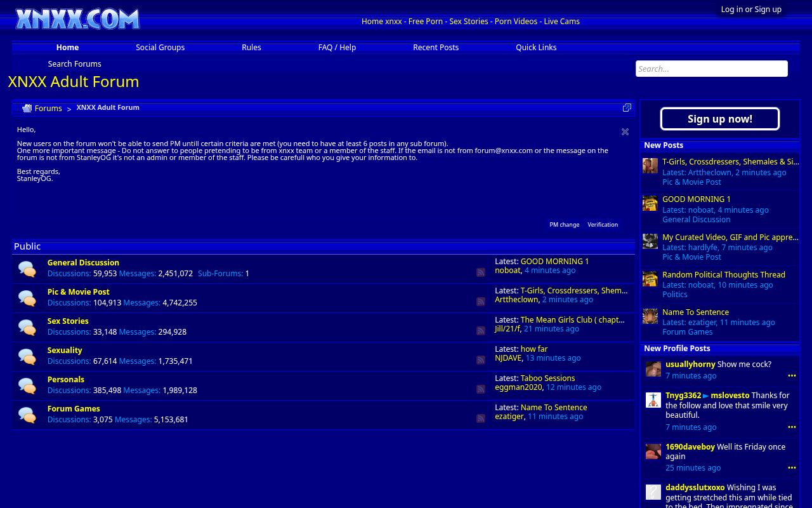The image size is (812, 508).
Task: Focus the forum search input field
Action: click(x=712, y=69)
